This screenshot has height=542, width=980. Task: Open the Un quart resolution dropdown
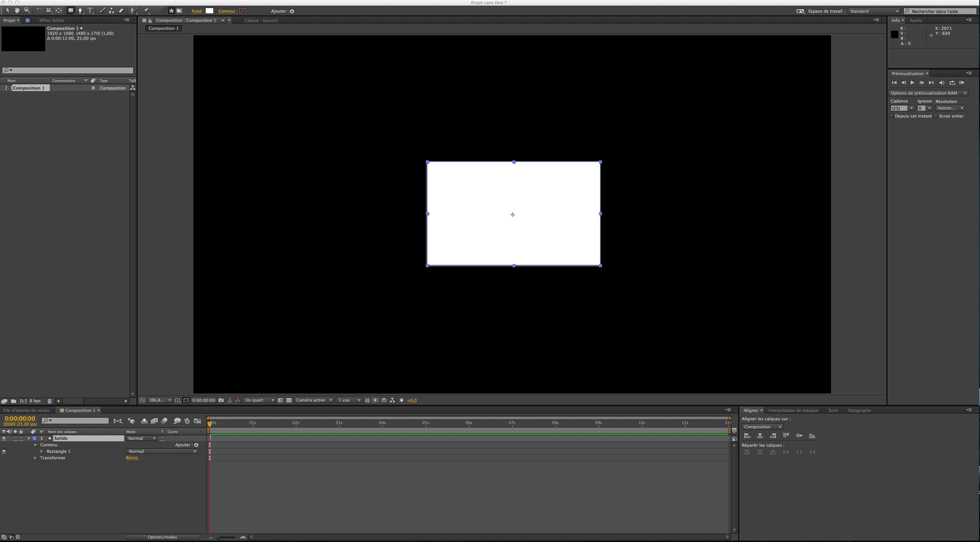click(x=259, y=400)
